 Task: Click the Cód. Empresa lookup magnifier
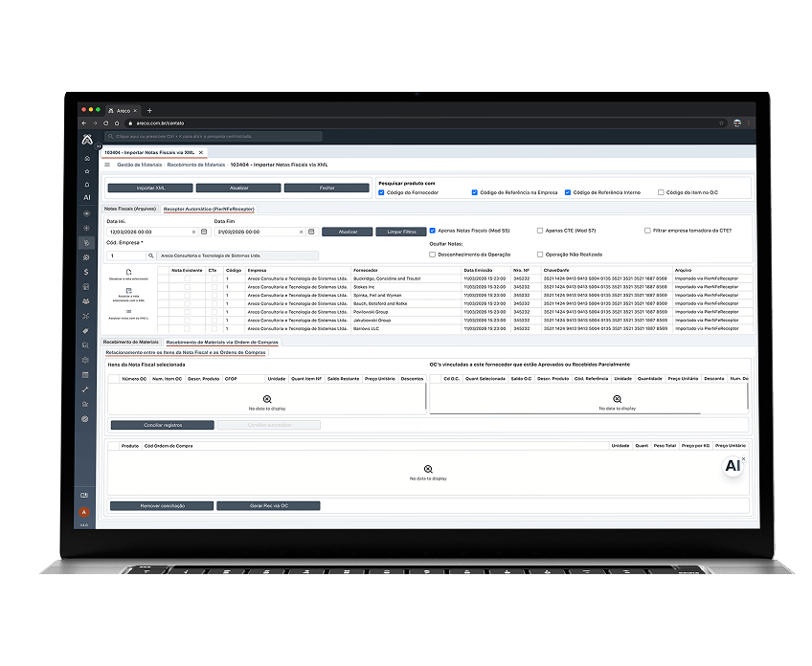[150, 255]
